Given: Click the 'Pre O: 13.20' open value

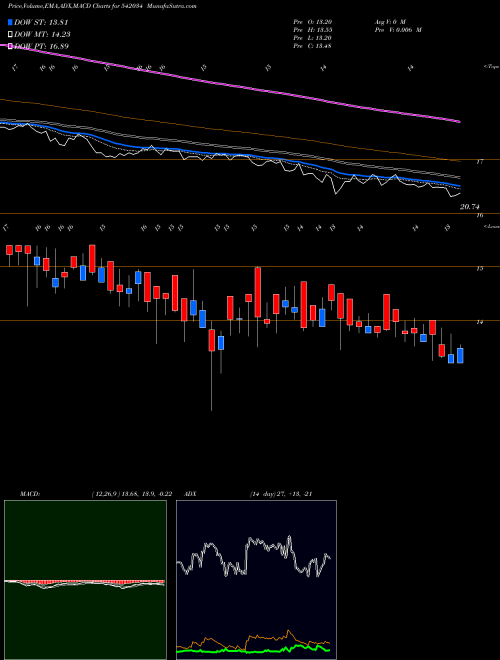Looking at the screenshot, I should pyautogui.click(x=314, y=21).
